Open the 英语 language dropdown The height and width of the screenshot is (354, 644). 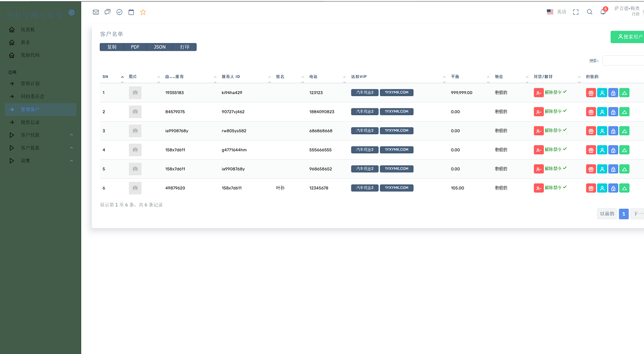tap(557, 12)
